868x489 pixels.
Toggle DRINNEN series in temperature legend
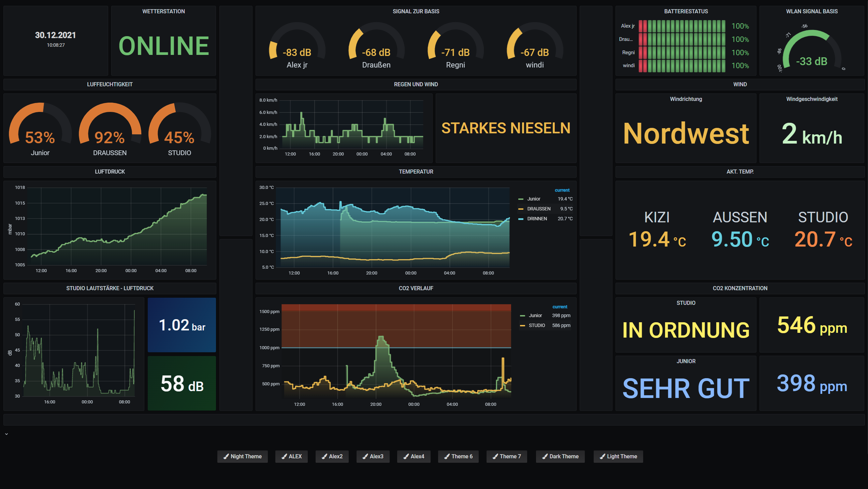(x=537, y=219)
